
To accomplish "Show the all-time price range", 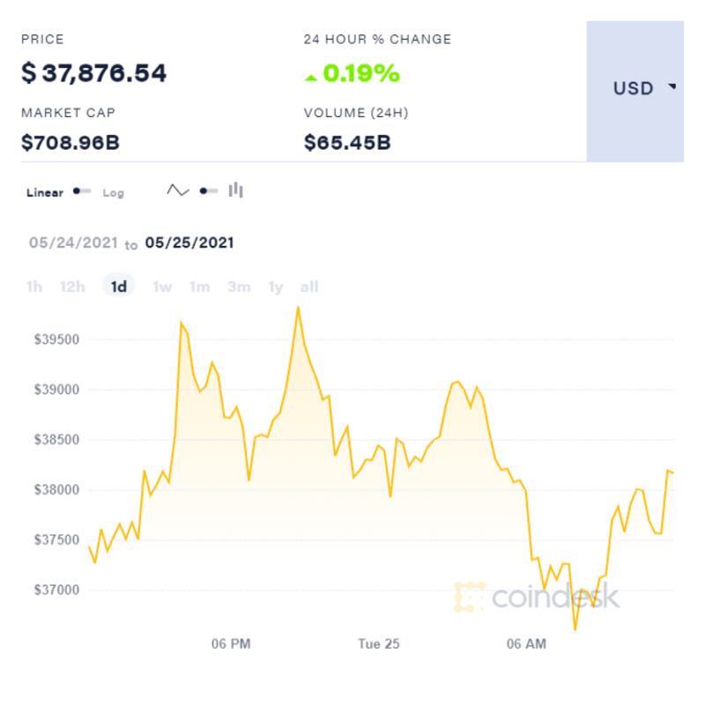I will pos(309,286).
